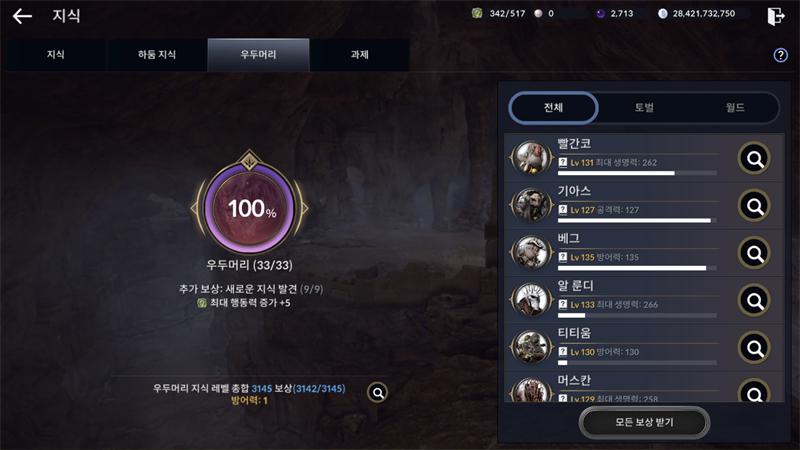Inspect 알 룬디 with its magnifier icon
The width and height of the screenshot is (800, 450).
pos(754,301)
